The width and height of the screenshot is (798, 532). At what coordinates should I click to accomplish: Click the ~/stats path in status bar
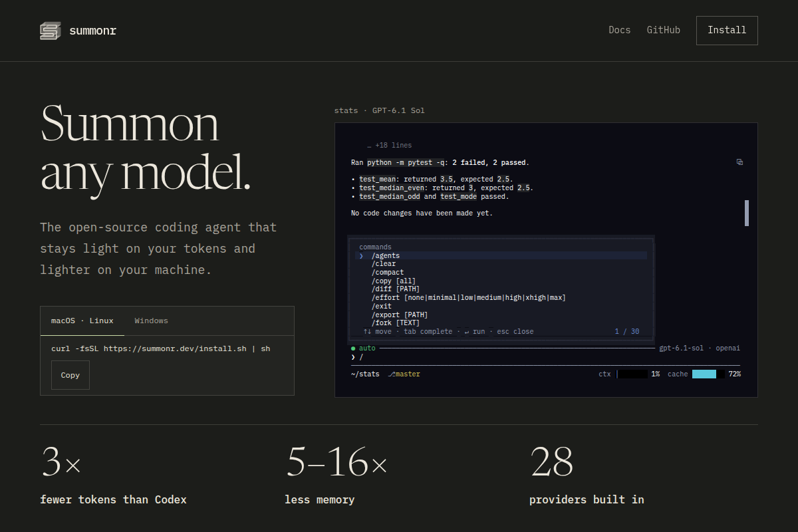pos(365,374)
